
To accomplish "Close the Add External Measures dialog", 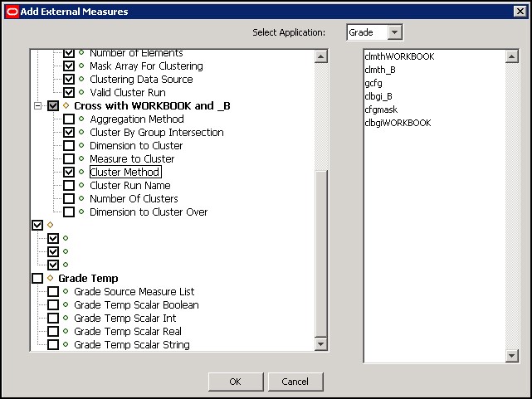I will (520, 11).
